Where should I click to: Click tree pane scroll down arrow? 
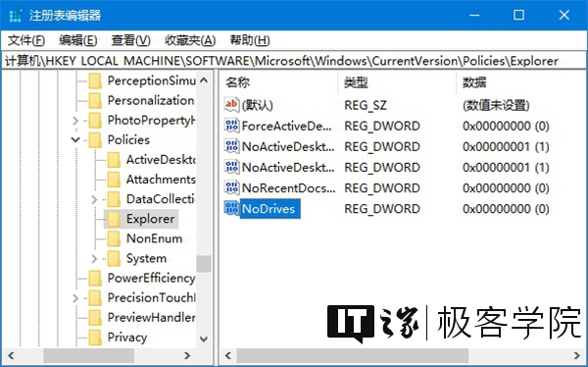[x=204, y=339]
